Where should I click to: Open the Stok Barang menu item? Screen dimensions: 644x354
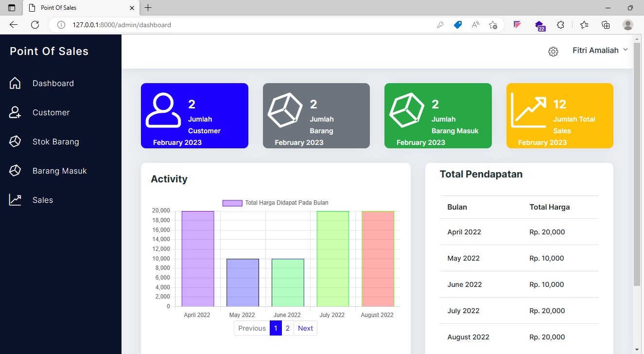tap(55, 142)
